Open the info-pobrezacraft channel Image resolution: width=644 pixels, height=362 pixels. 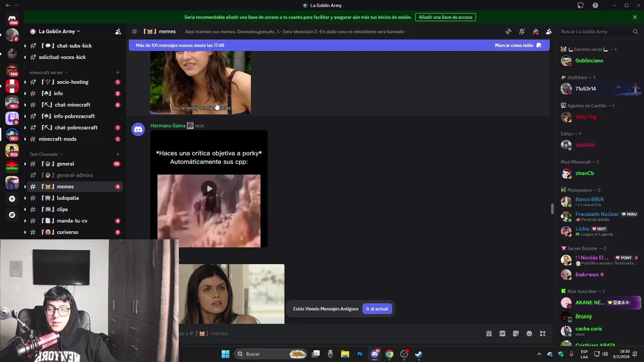click(x=74, y=116)
